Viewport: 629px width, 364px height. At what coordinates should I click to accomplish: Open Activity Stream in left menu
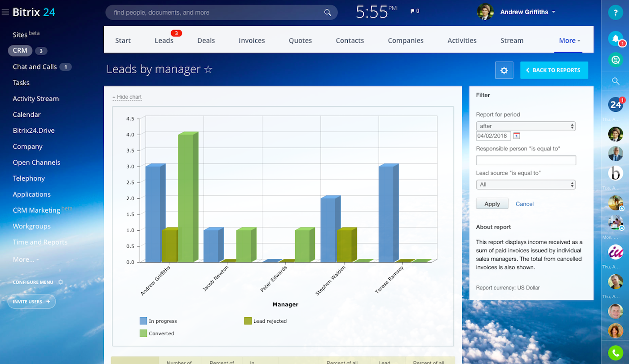36,99
